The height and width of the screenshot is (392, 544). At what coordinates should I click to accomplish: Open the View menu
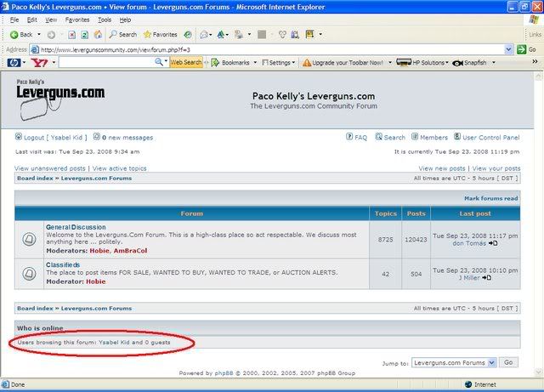click(x=51, y=20)
